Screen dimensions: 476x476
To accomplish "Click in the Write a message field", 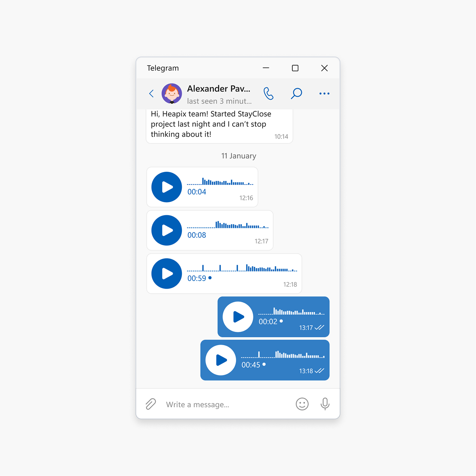I will [x=224, y=404].
